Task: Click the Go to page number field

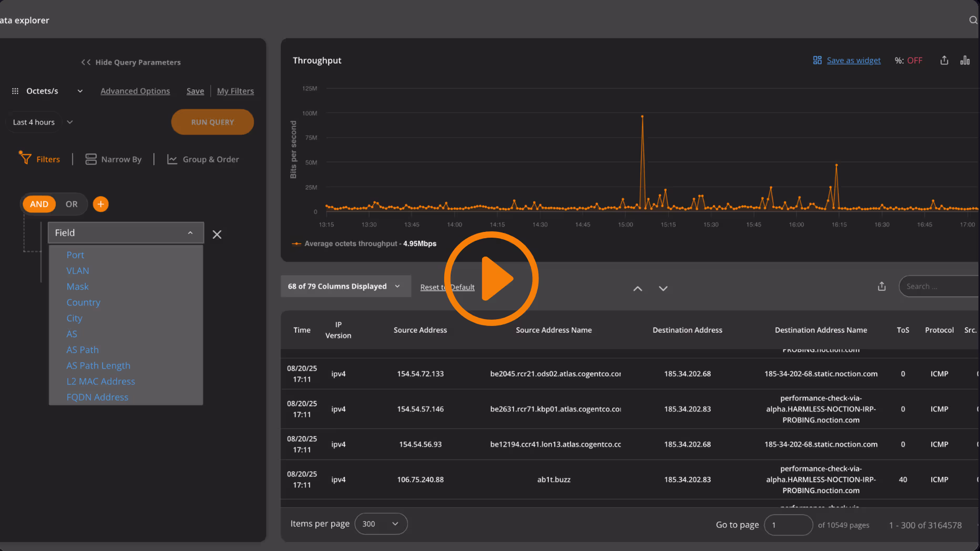Action: (788, 525)
